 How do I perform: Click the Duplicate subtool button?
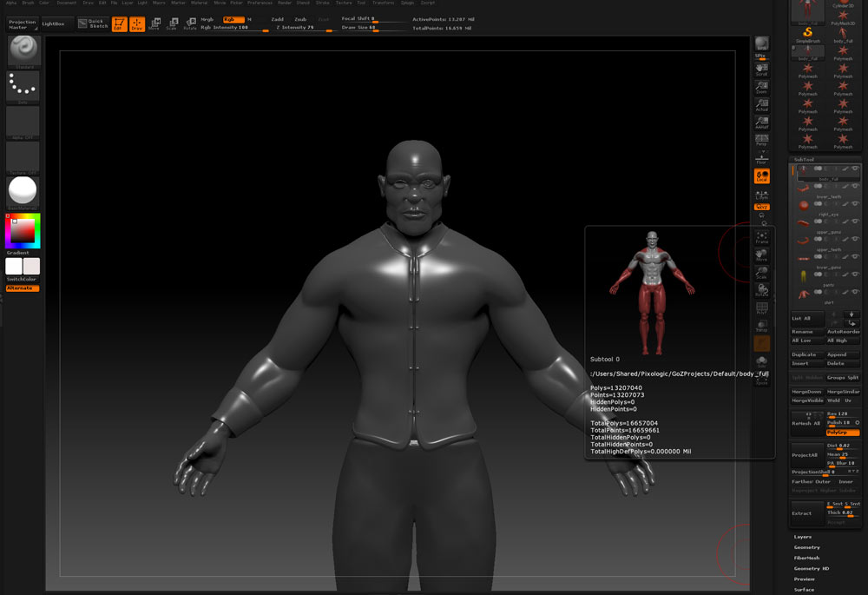click(x=806, y=354)
